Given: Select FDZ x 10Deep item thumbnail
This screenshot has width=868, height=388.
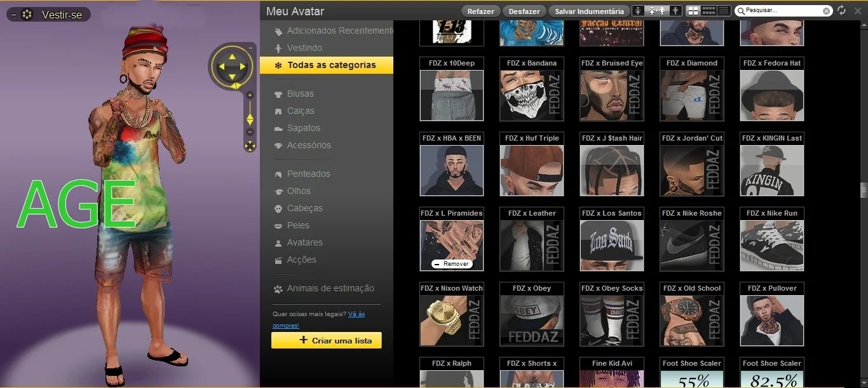Looking at the screenshot, I should 452,95.
